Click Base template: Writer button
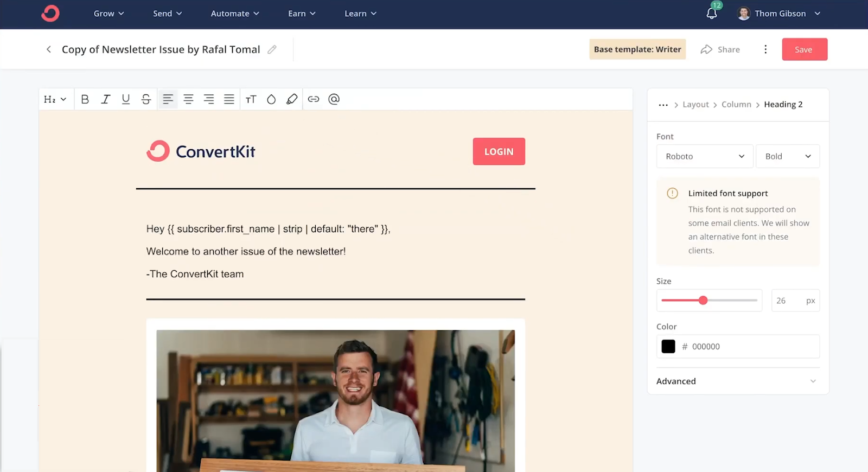The image size is (868, 472). click(x=637, y=49)
